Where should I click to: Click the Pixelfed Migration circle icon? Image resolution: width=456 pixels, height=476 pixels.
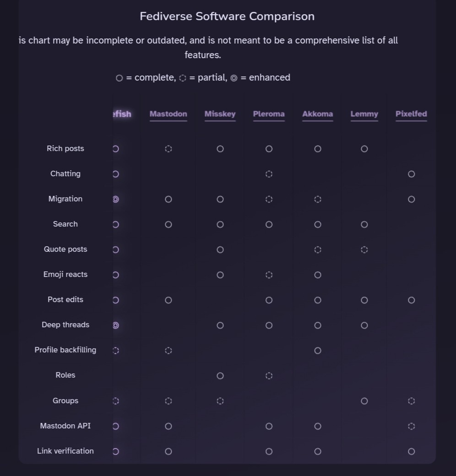pos(412,199)
